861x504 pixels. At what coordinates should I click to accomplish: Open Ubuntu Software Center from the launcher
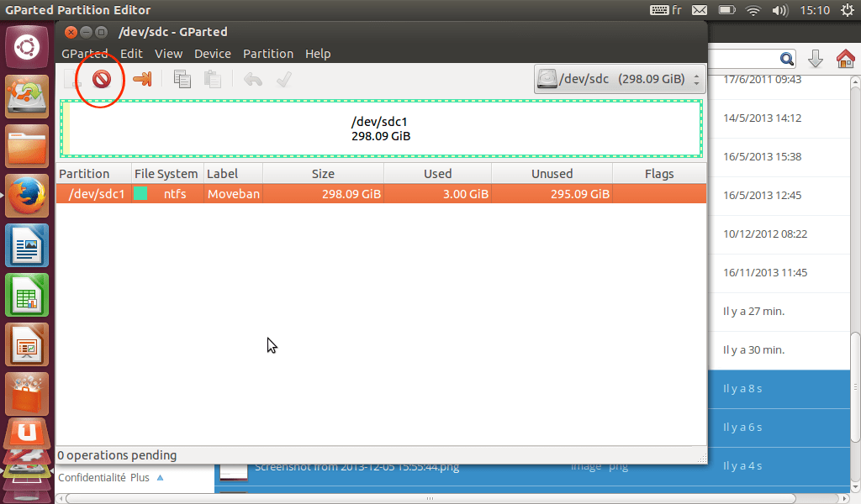tap(27, 394)
